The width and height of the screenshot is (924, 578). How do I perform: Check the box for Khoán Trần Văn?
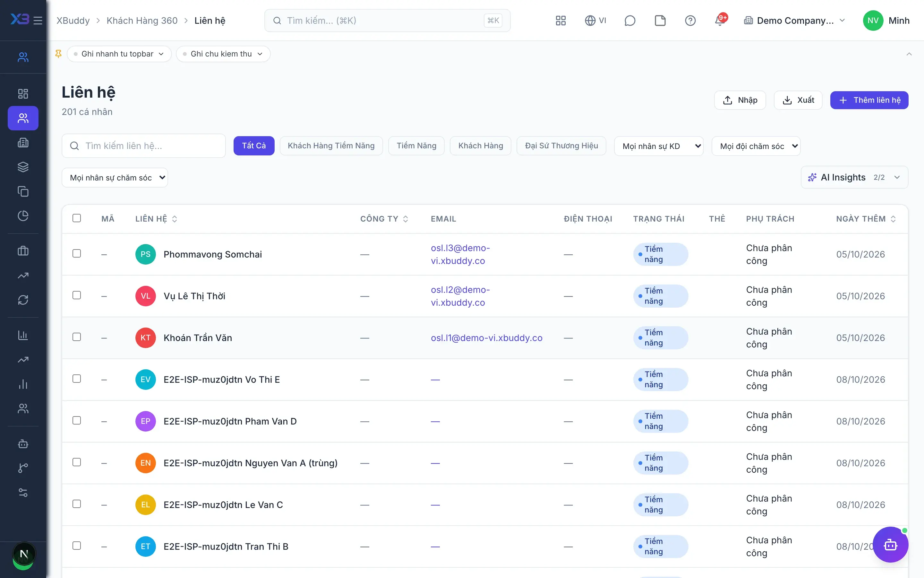click(x=77, y=337)
